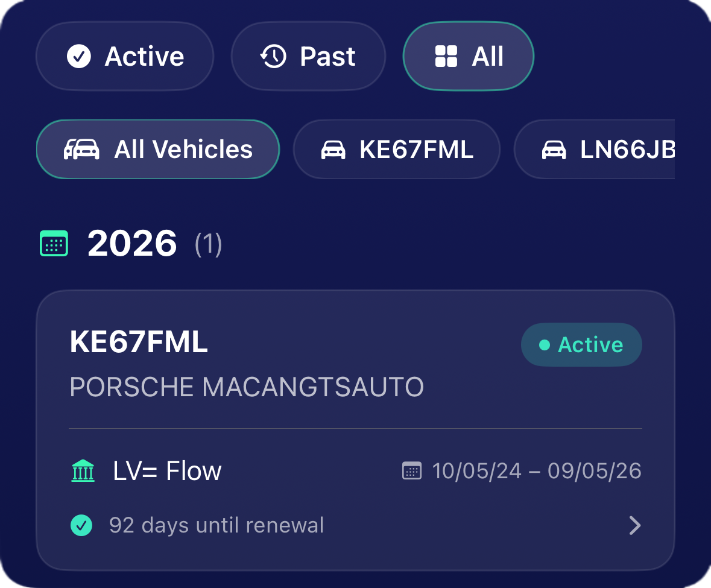Viewport: 711px width, 588px height.
Task: Click the two-cars icon in All Vehicles chip
Action: click(x=81, y=150)
